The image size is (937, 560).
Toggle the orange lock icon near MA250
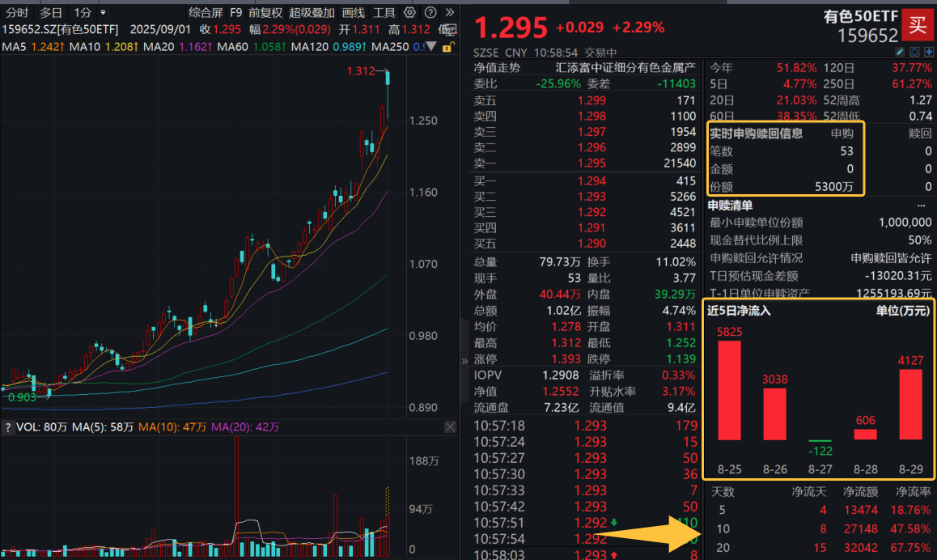[447, 48]
